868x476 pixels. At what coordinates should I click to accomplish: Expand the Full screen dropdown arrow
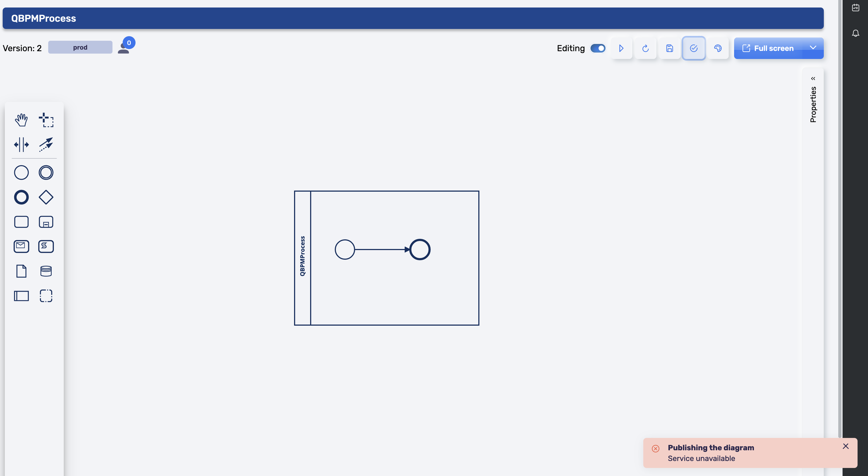pyautogui.click(x=814, y=47)
